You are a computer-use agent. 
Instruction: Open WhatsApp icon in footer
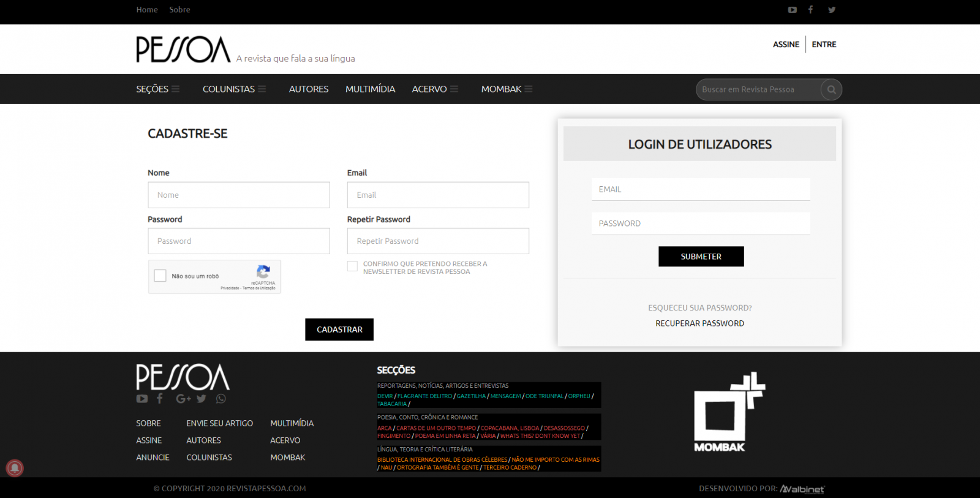[221, 399]
